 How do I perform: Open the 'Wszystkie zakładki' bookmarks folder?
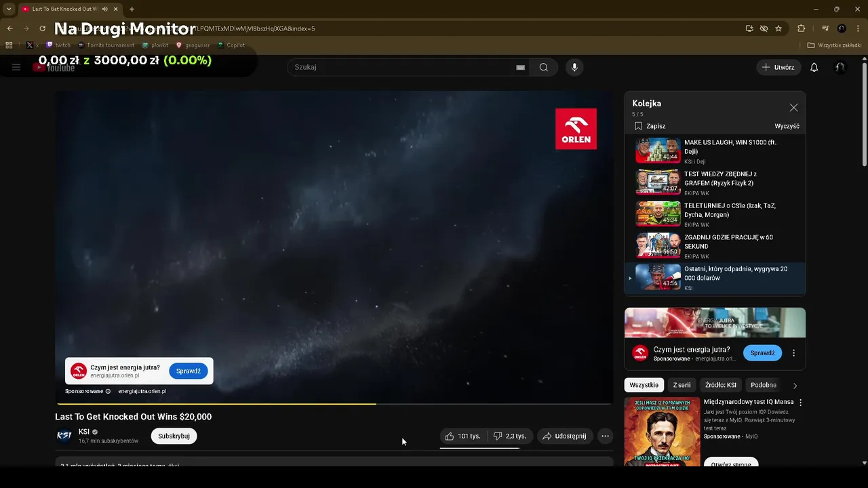click(835, 45)
